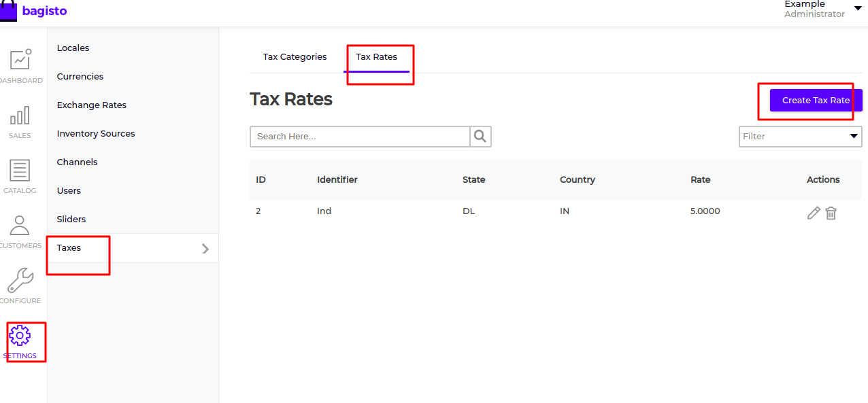Click the search magnifier icon

(x=480, y=137)
